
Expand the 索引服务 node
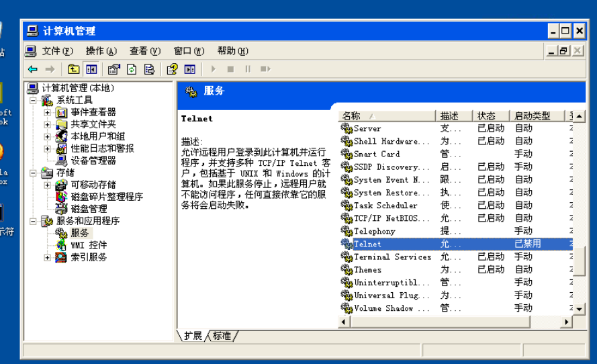click(x=47, y=257)
